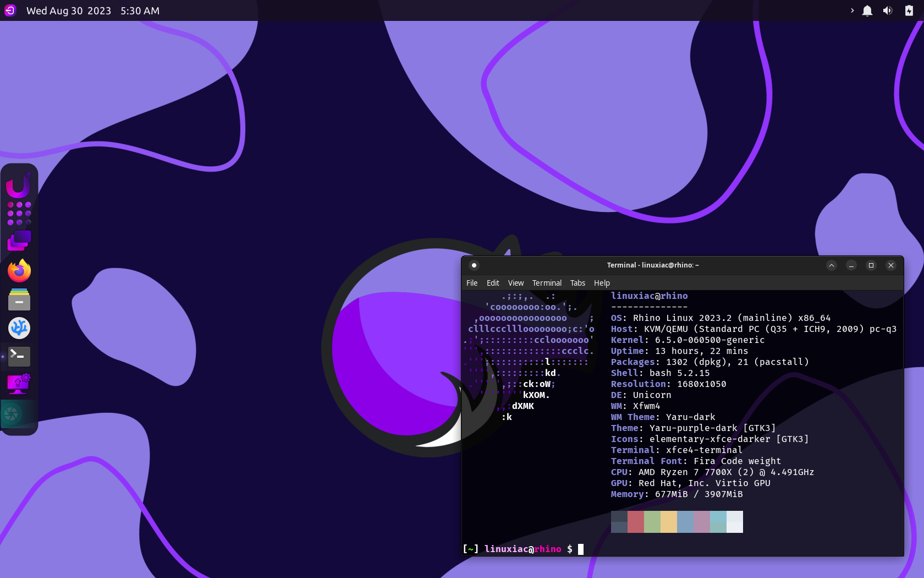Click the 'Kernel: 6.5.0-060500-generic' line
Screen dimensions: 924x578
click(688, 340)
